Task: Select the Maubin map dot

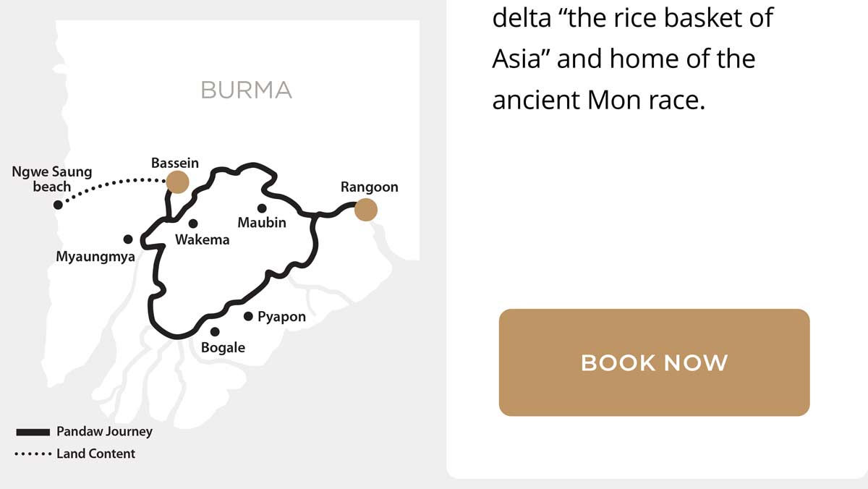Action: point(262,208)
